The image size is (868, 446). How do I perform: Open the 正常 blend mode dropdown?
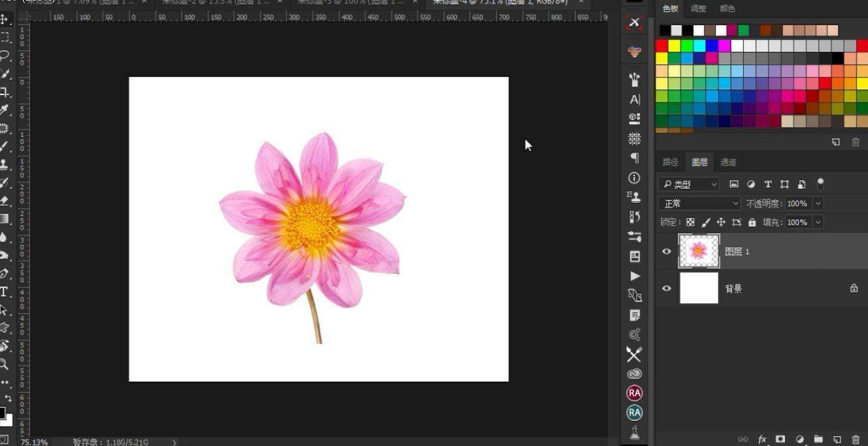(x=699, y=203)
